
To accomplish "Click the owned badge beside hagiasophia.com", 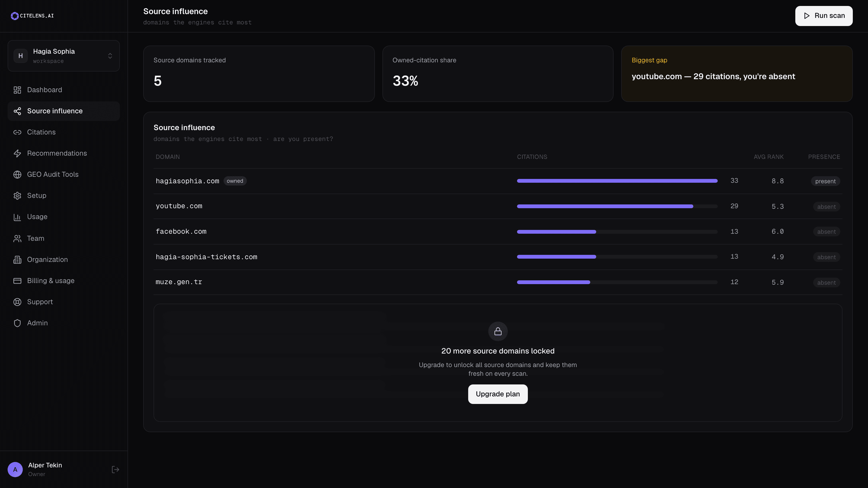I will tap(235, 181).
